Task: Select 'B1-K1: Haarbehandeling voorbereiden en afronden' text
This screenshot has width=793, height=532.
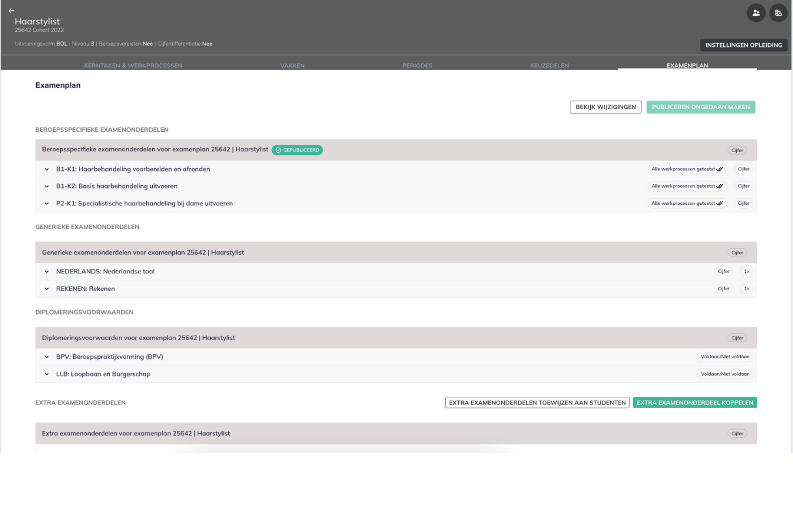Action: tap(133, 169)
